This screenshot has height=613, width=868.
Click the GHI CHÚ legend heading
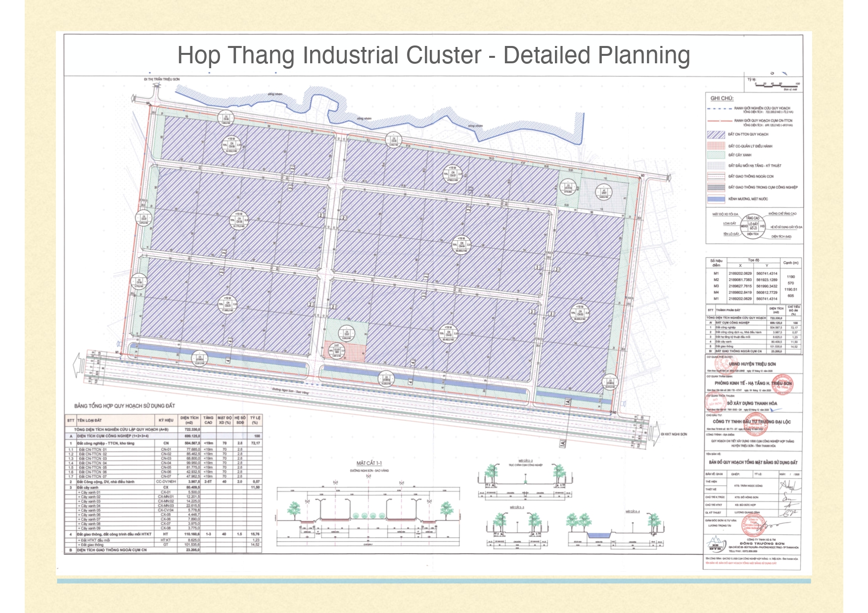pos(722,98)
